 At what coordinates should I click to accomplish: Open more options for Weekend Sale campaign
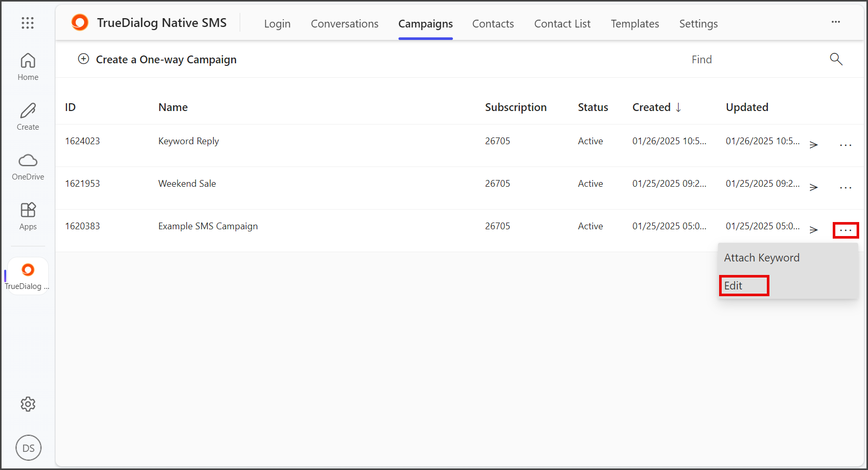[x=846, y=188]
